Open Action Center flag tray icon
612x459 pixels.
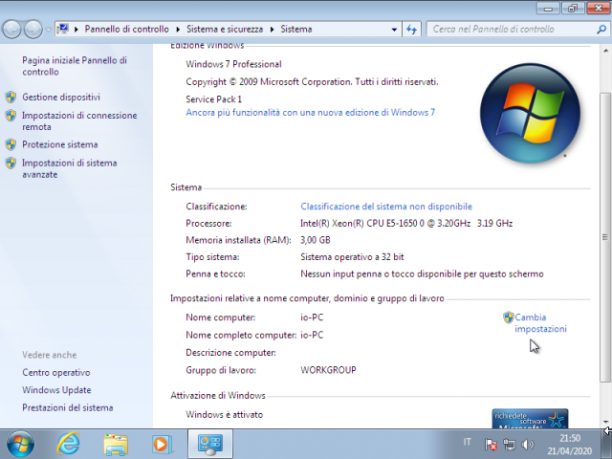click(x=491, y=444)
